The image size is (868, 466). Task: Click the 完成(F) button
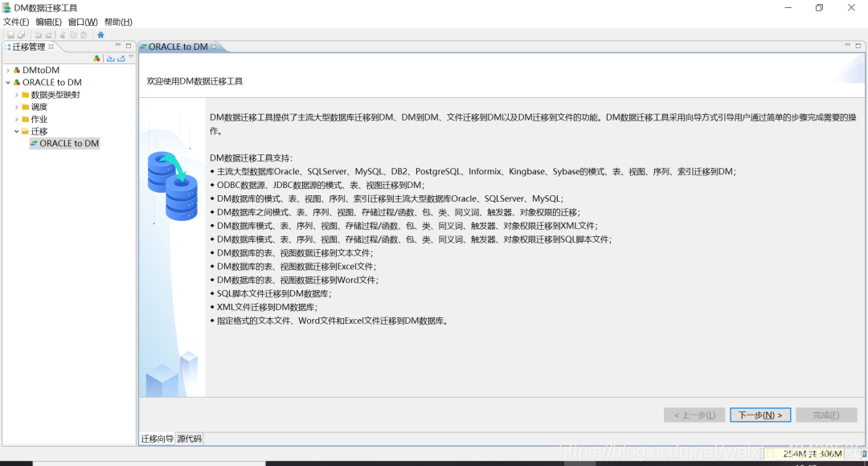(826, 415)
